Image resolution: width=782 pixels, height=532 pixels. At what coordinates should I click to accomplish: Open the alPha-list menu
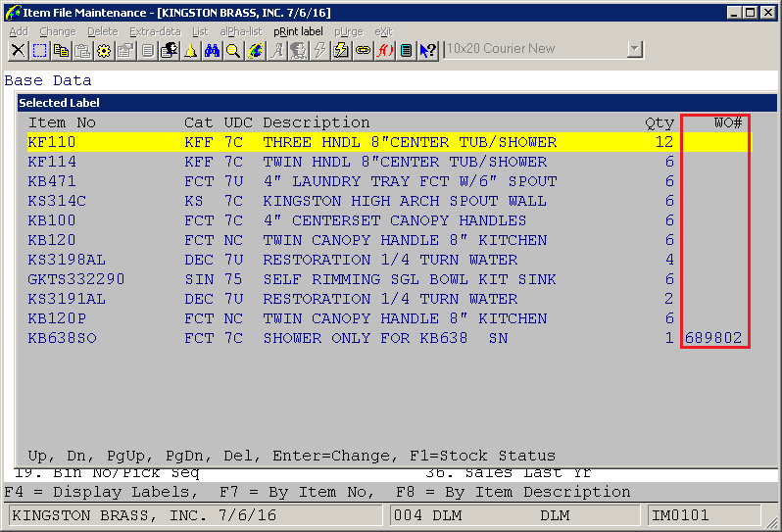tap(241, 31)
